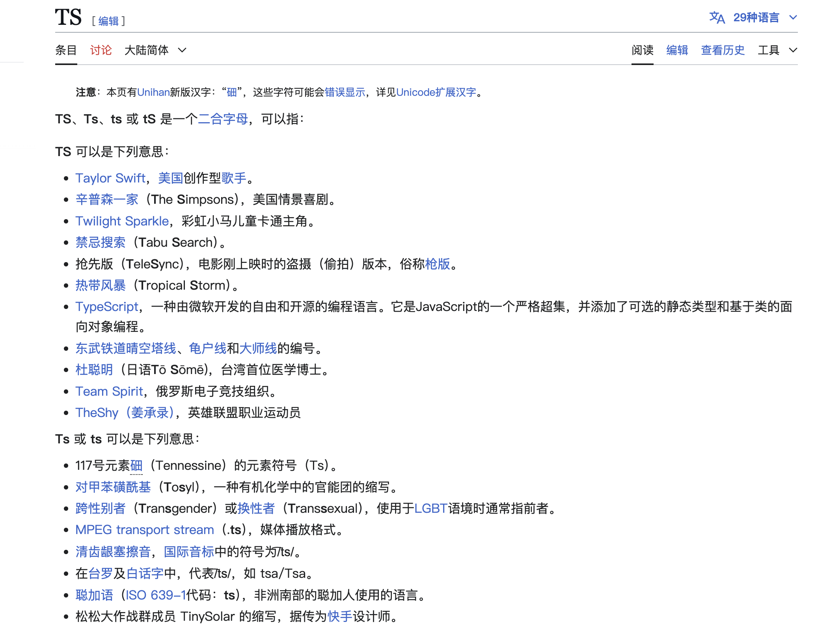This screenshot has width=816, height=644.
Task: Click the 鿬 link in the 117号元素 list row
Action: [x=136, y=465]
